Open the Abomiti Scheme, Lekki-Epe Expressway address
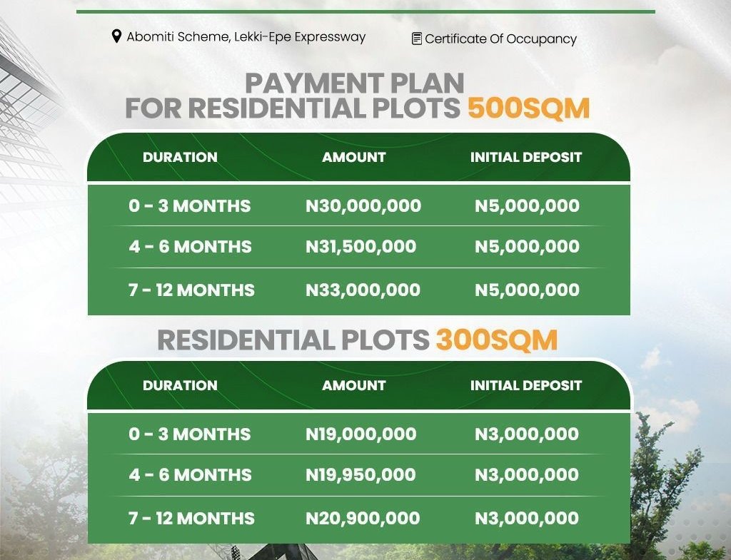 click(246, 36)
